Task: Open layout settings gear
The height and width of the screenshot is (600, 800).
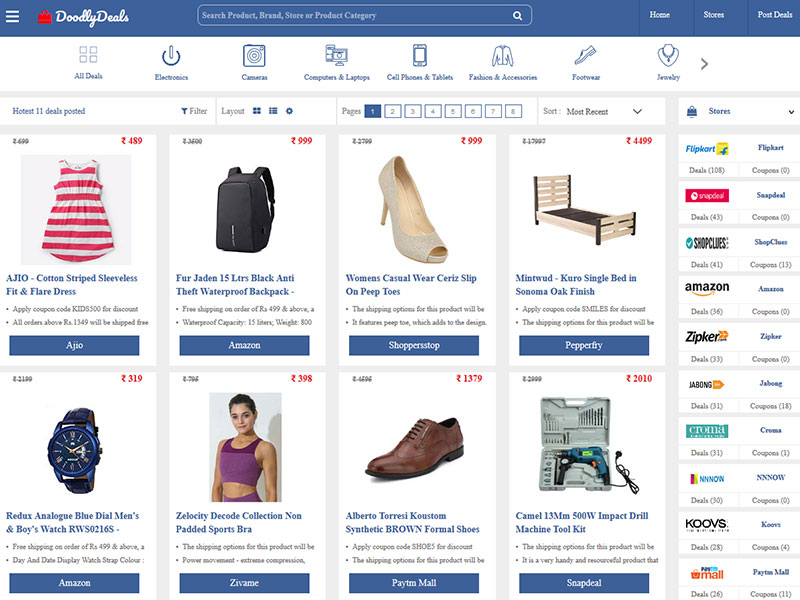Action: pos(289,111)
